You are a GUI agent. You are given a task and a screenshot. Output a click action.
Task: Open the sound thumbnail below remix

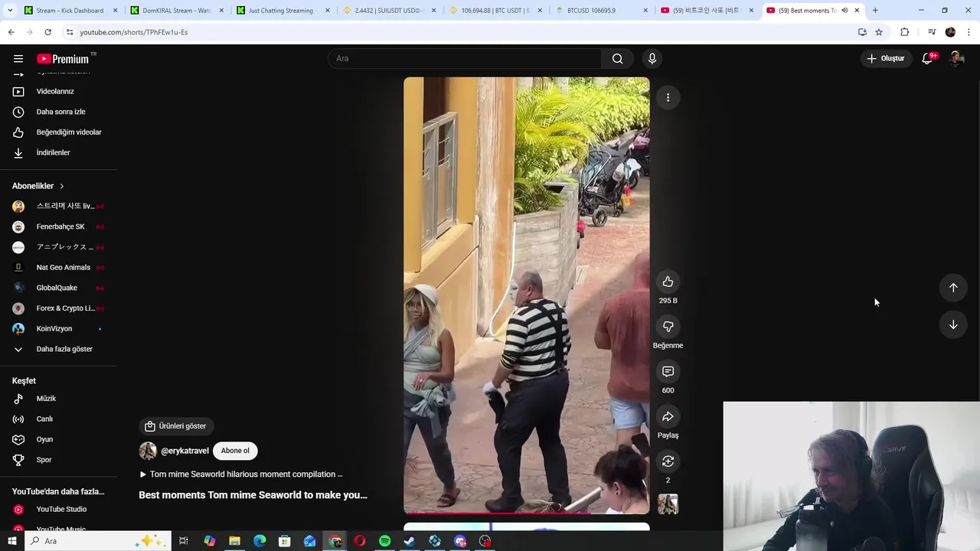point(668,504)
